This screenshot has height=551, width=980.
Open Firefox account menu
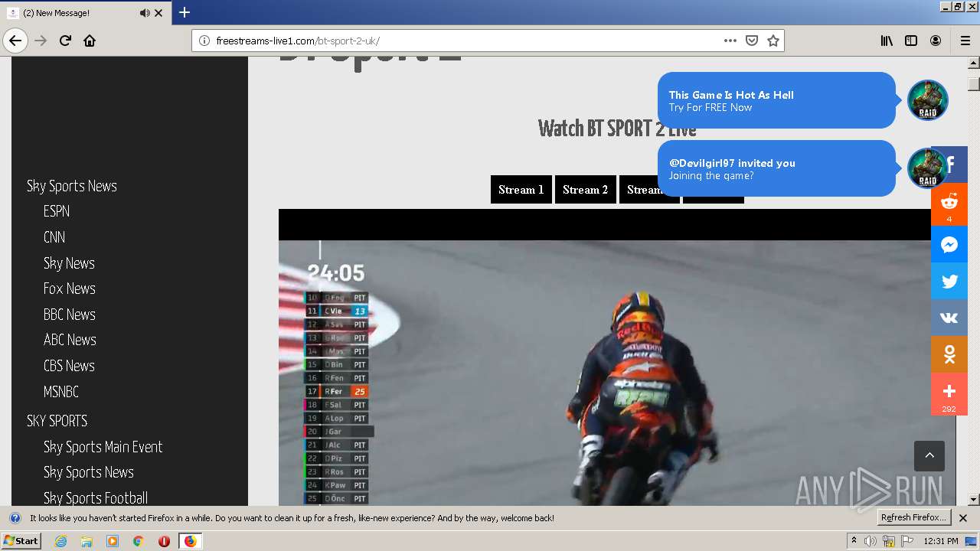click(x=936, y=41)
